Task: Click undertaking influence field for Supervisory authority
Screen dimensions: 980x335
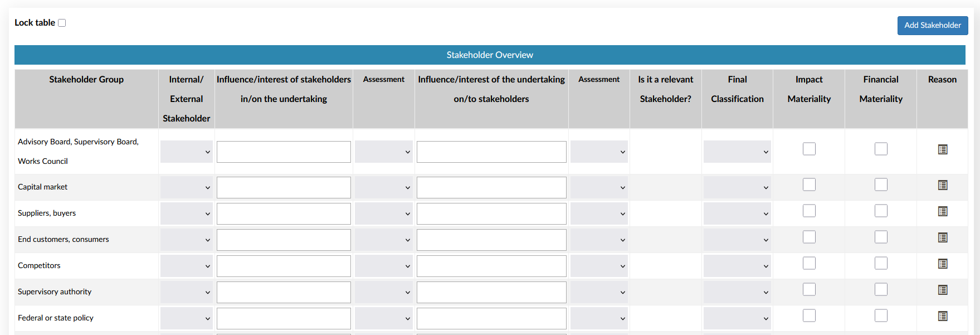Action: coord(491,292)
